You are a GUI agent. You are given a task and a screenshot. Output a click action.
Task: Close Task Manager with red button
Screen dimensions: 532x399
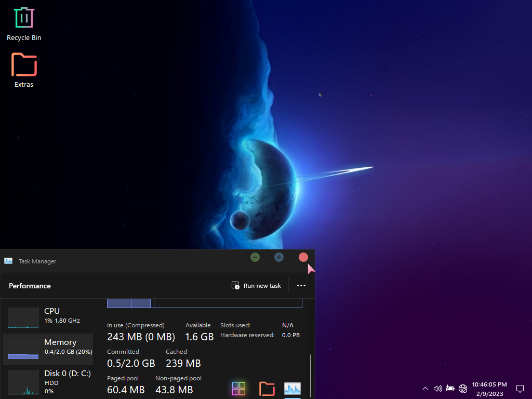pyautogui.click(x=303, y=257)
